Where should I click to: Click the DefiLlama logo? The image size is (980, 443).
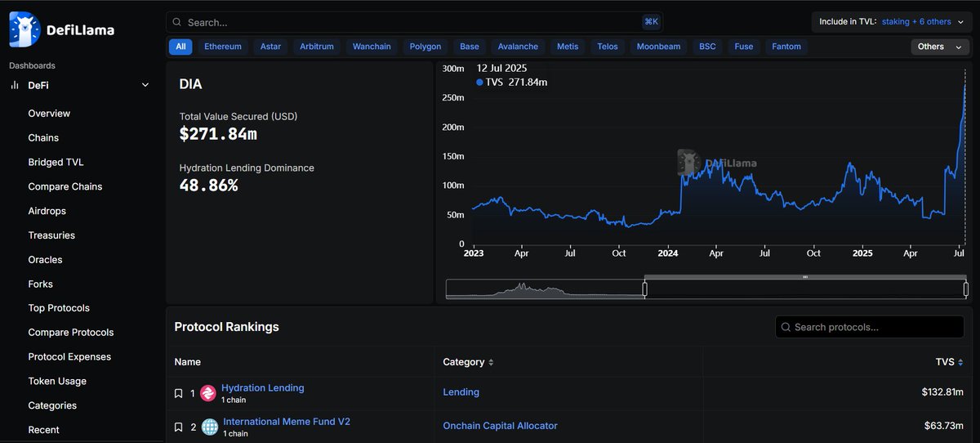pos(62,29)
